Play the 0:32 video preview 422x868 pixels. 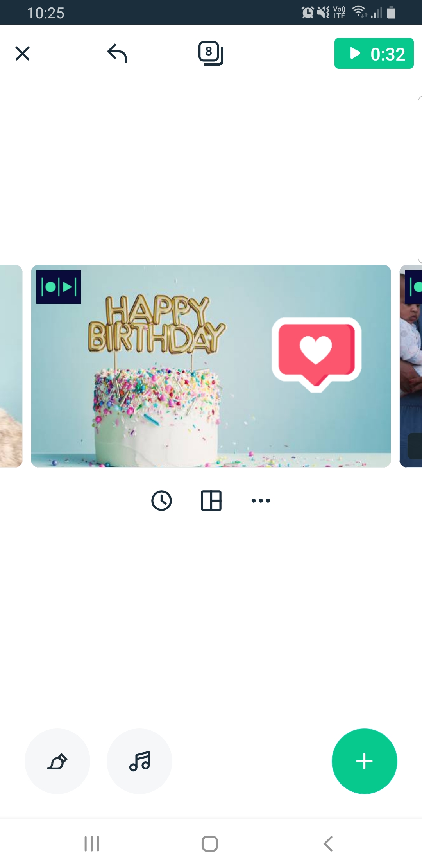(x=374, y=54)
